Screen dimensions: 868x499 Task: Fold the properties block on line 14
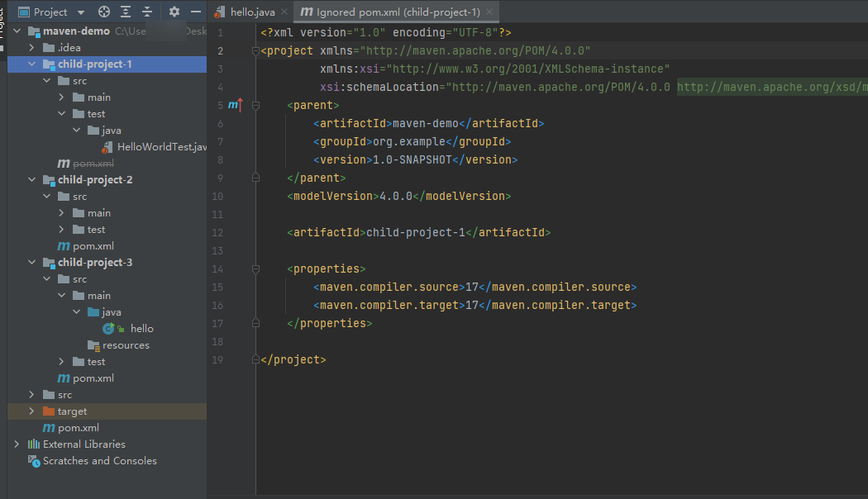[x=255, y=269]
